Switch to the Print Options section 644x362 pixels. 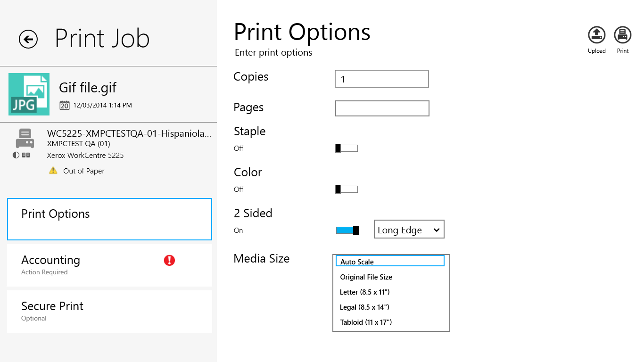pyautogui.click(x=109, y=219)
